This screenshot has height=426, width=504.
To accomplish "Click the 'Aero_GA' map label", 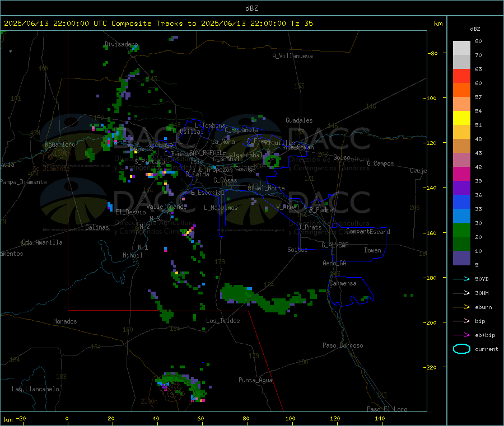I will pos(335,263).
